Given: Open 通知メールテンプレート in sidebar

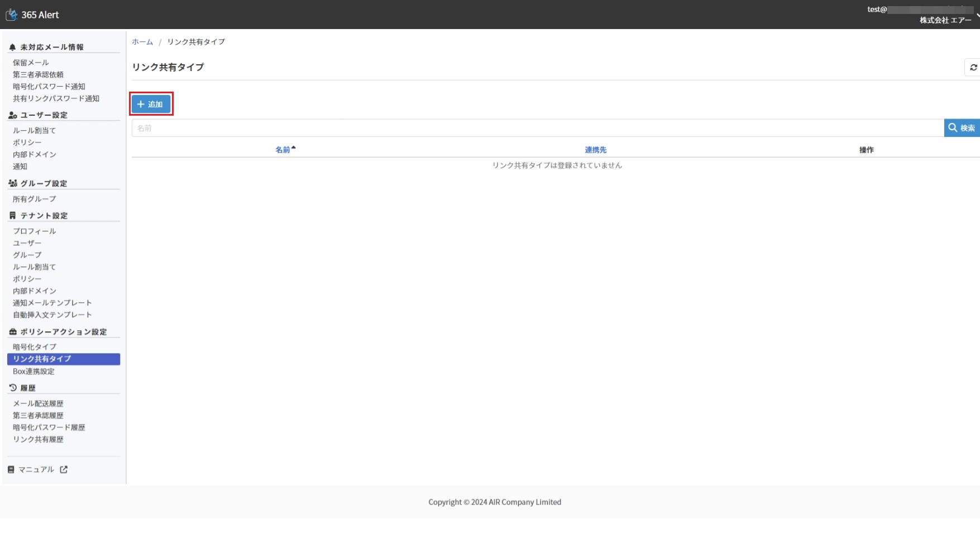Looking at the screenshot, I should (x=52, y=303).
